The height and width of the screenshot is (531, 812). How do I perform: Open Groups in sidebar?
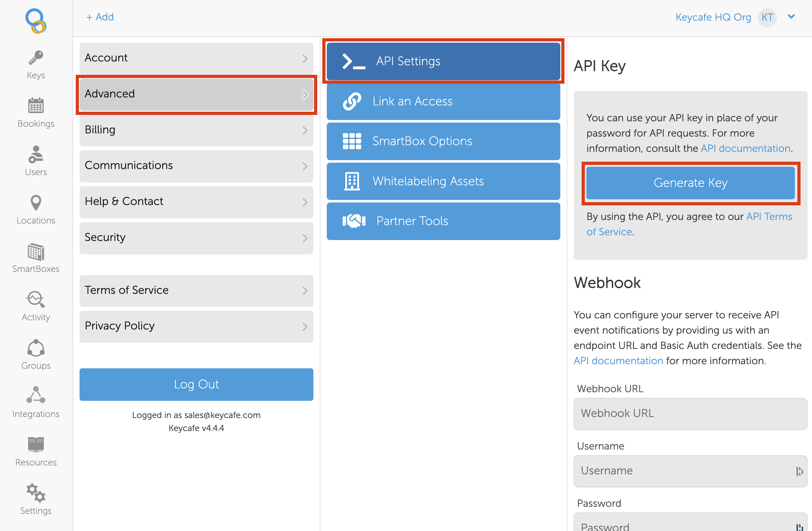36,355
